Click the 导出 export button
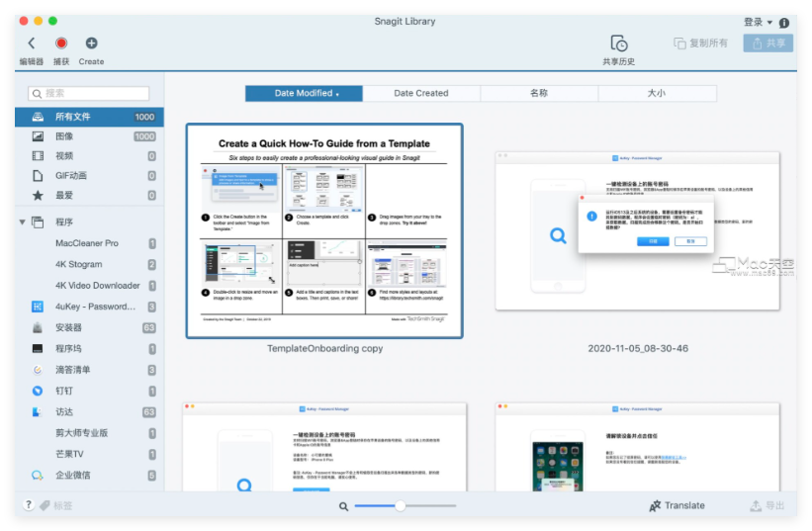The width and height of the screenshot is (812, 531). point(767,505)
